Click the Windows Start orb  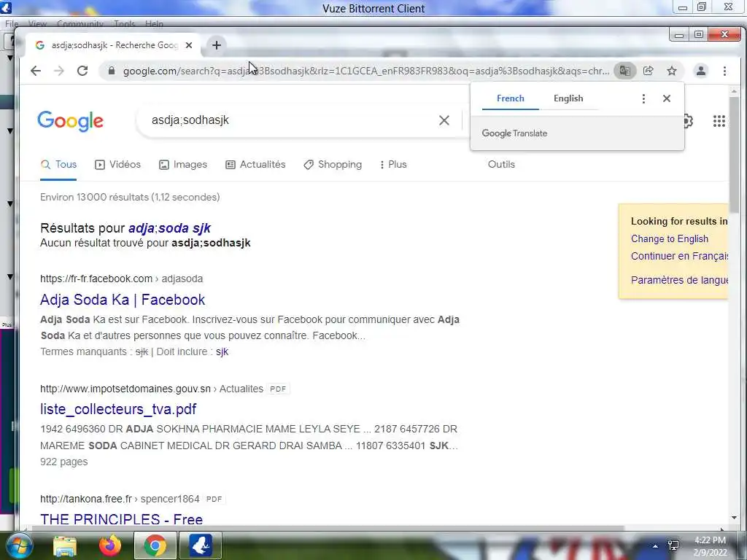(x=19, y=545)
